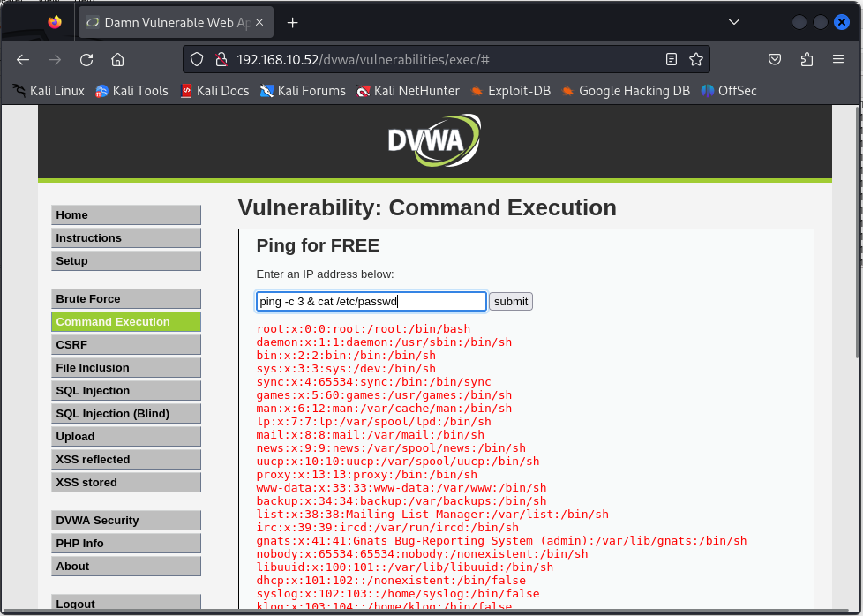Open the PHP Info menu item

tap(126, 544)
